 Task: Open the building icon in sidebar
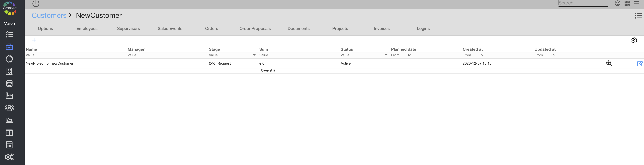[9, 71]
